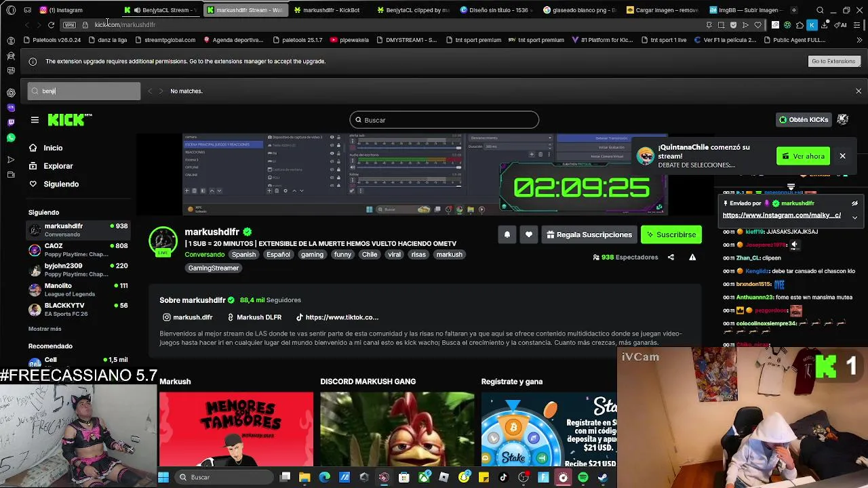
Task: Toggle browser VPN badge
Action: pyautogui.click(x=69, y=25)
